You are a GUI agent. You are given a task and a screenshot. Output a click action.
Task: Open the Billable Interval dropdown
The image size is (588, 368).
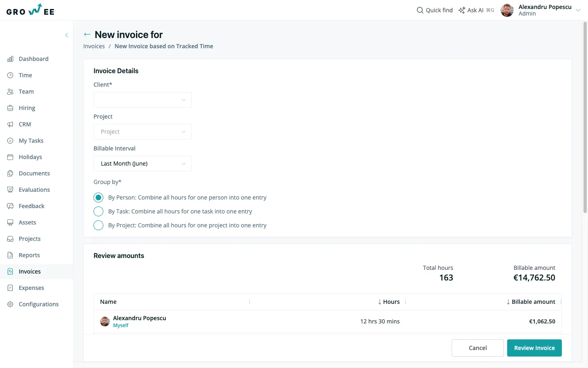pyautogui.click(x=143, y=164)
